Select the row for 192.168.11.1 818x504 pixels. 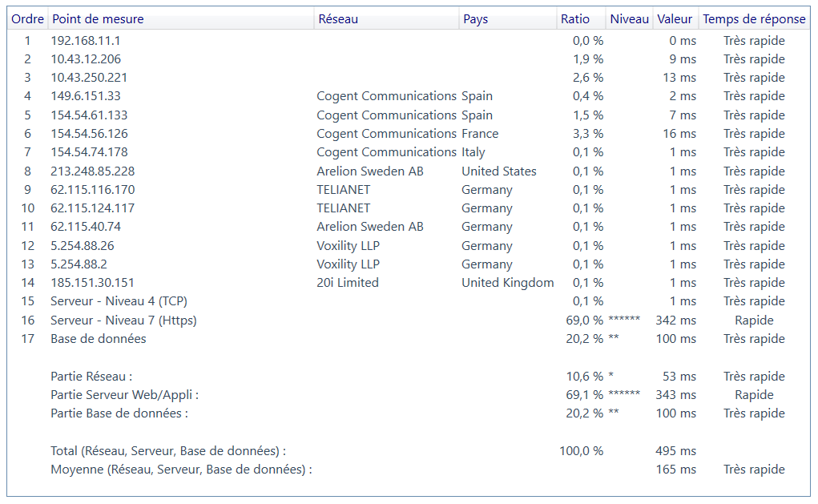click(409, 41)
